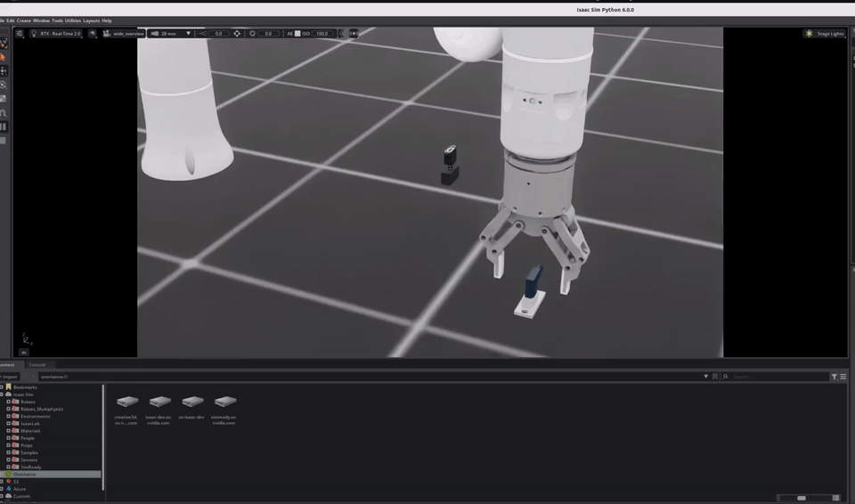The width and height of the screenshot is (855, 504).
Task: Click the aperture ring icon
Action: tap(252, 33)
